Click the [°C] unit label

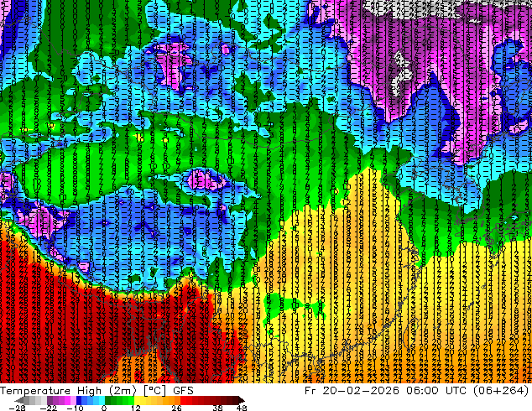pos(154,391)
